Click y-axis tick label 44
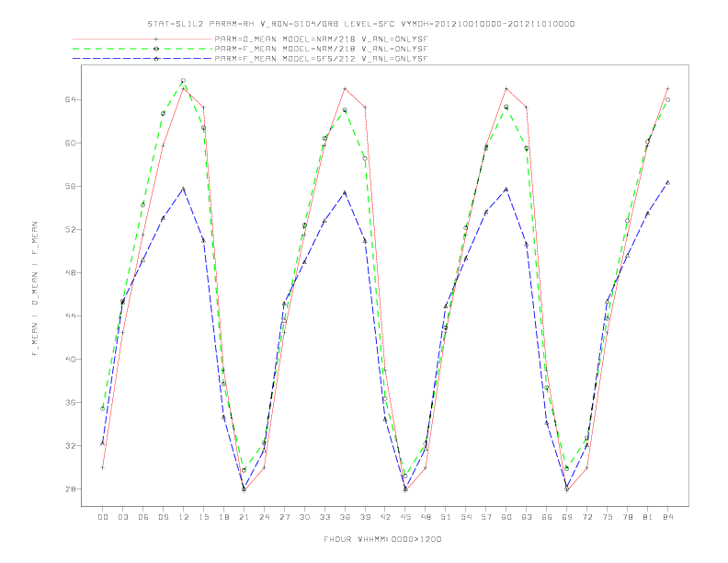Image resolution: width=728 pixels, height=563 pixels. pyautogui.click(x=70, y=316)
